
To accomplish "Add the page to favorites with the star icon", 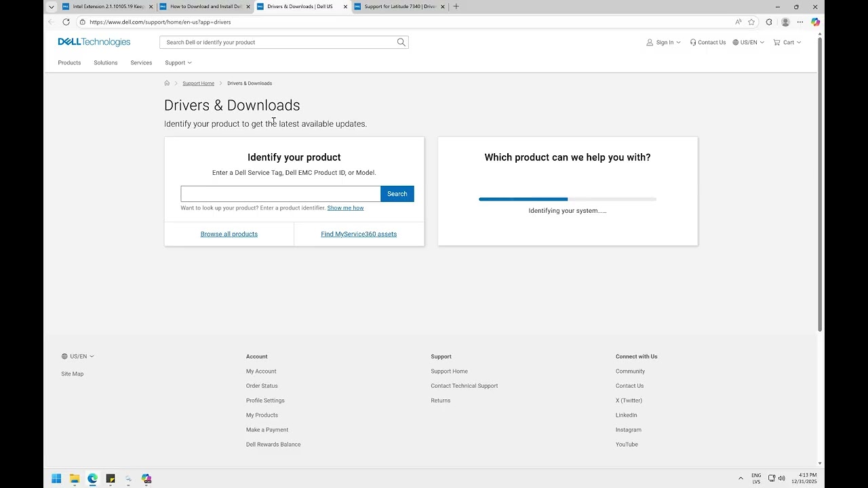I will (751, 22).
